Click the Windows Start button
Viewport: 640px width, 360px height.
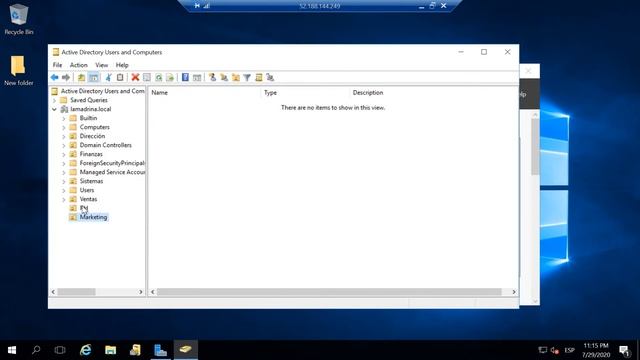pyautogui.click(x=12, y=350)
